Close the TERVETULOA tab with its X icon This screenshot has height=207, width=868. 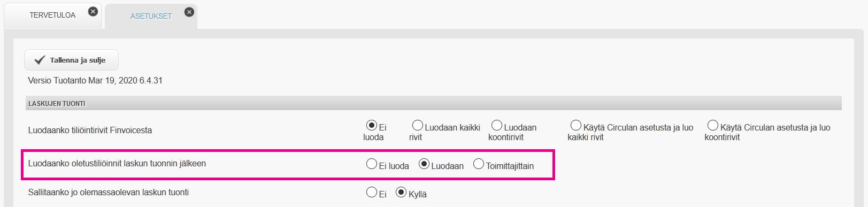(x=93, y=11)
